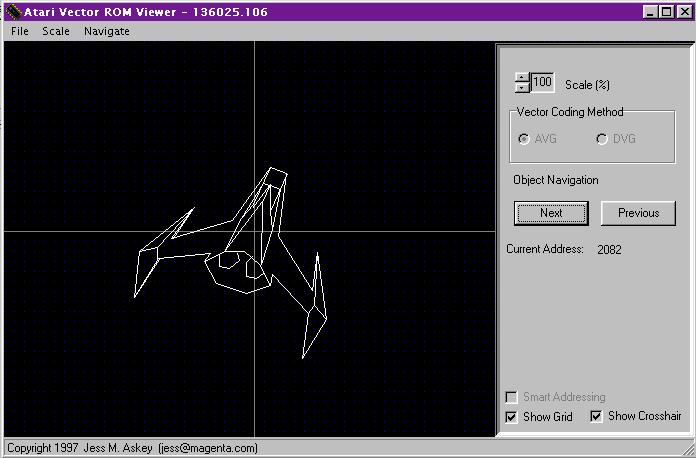The width and height of the screenshot is (696, 458).
Task: Open the Navigate menu
Action: click(x=106, y=31)
